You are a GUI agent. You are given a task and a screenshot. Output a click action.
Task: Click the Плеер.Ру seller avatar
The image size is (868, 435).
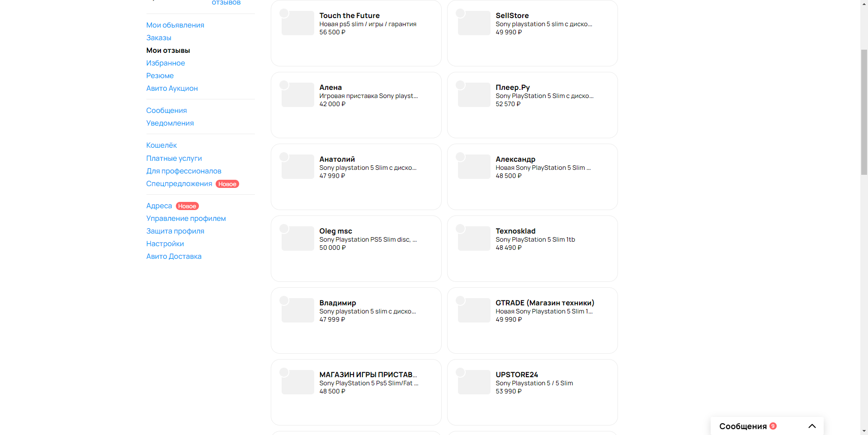pos(460,85)
